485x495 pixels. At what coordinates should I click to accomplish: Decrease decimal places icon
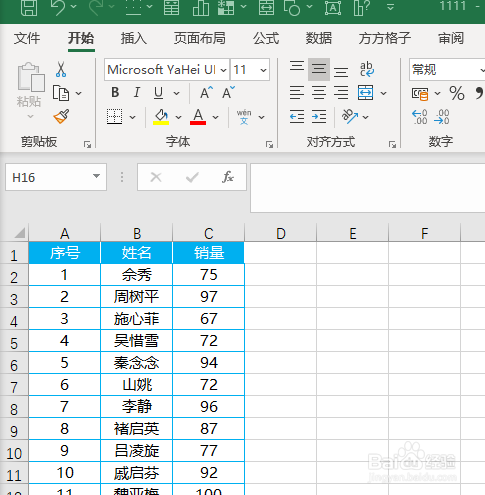(442, 117)
